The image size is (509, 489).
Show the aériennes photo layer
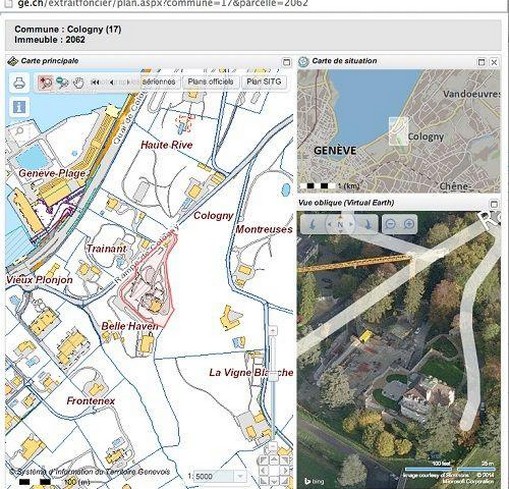pyautogui.click(x=160, y=82)
